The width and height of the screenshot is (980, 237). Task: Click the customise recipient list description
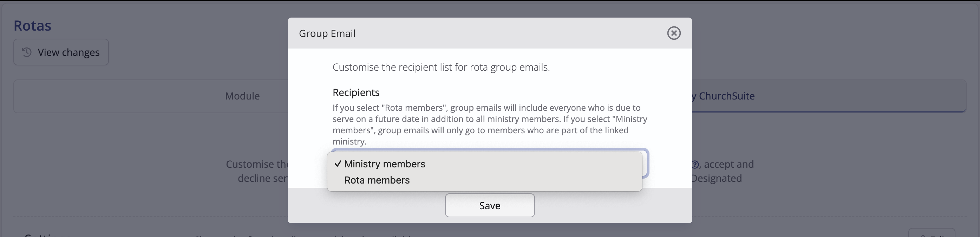pyautogui.click(x=441, y=67)
